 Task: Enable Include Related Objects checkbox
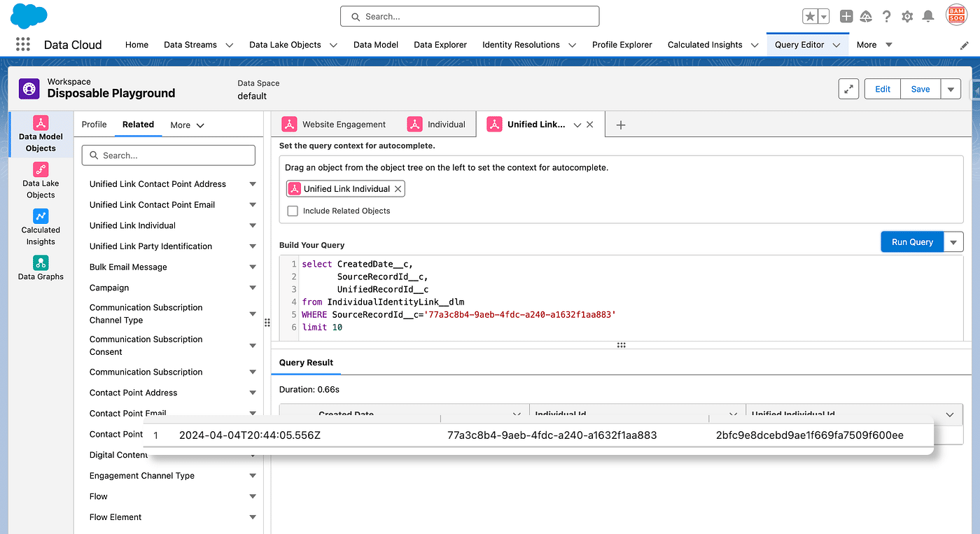pos(293,211)
